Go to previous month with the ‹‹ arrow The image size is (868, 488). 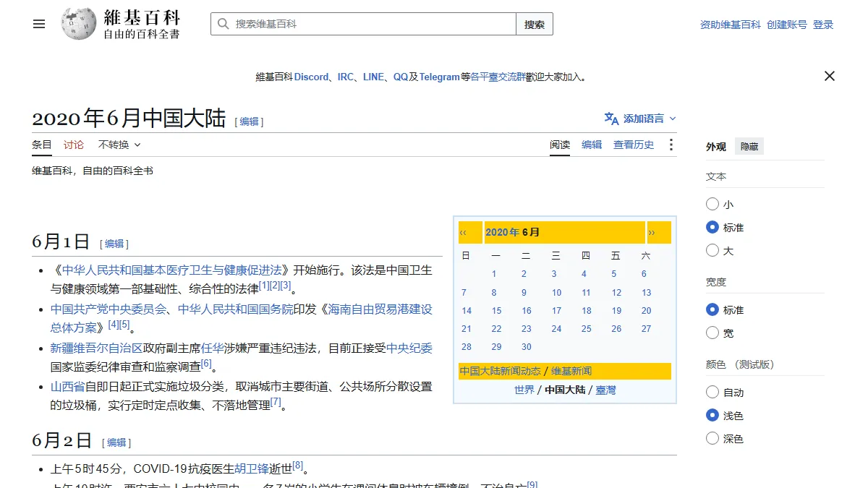(464, 233)
